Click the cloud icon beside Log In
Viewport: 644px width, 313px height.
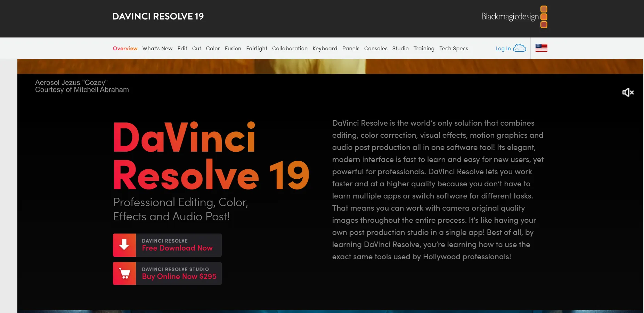pos(520,48)
